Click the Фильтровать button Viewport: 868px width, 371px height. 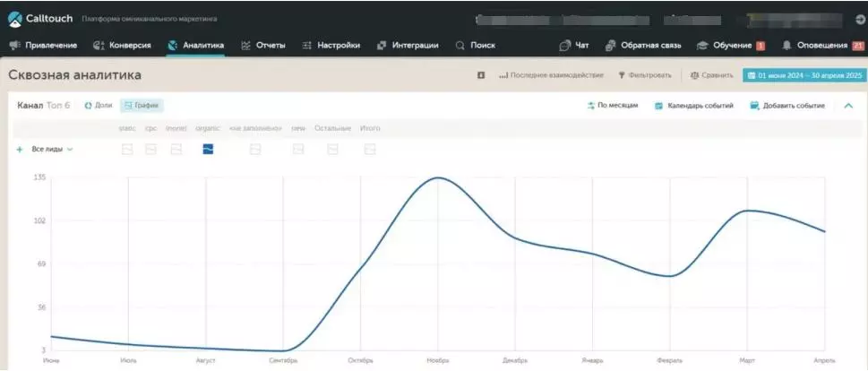coord(645,75)
